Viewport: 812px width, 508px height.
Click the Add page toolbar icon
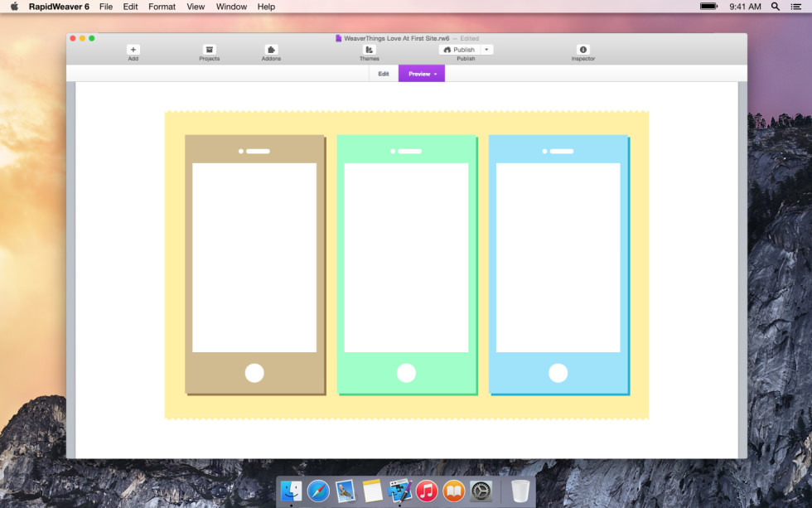(133, 50)
